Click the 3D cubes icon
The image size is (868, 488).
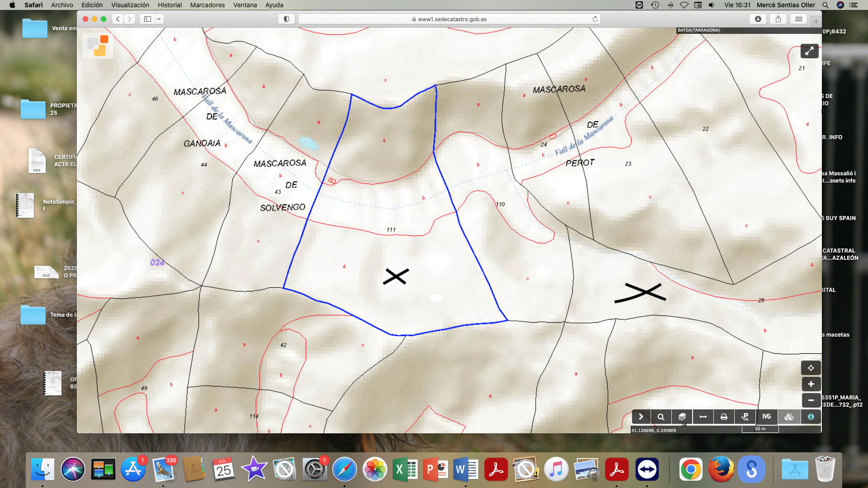[x=789, y=417]
